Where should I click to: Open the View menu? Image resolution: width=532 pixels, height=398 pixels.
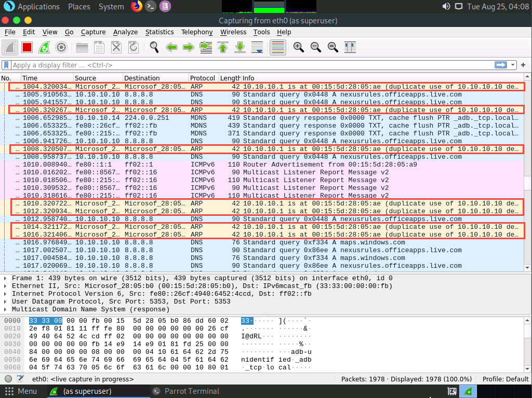50,32
